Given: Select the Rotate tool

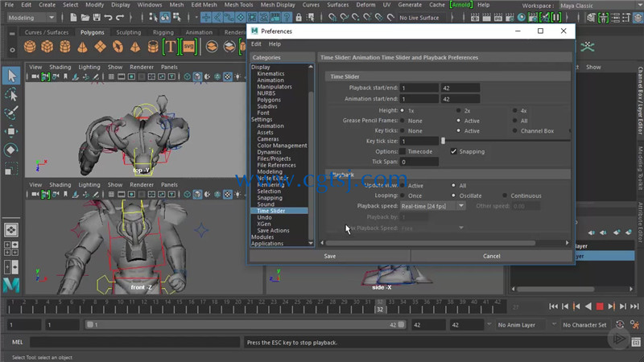Looking at the screenshot, I should click(11, 150).
